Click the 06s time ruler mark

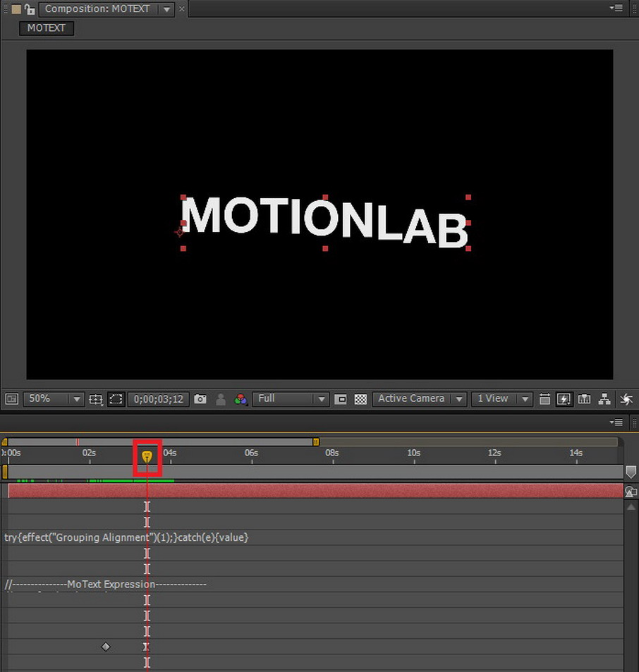coord(251,453)
